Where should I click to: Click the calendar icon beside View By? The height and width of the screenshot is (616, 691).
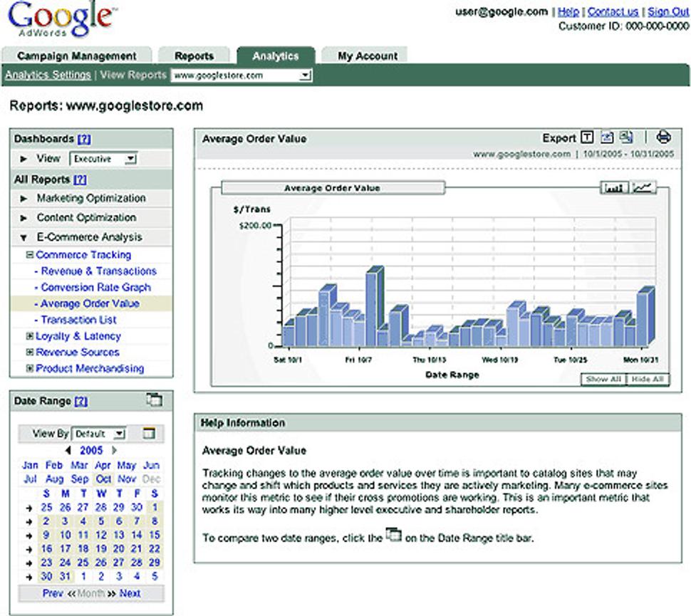(149, 433)
